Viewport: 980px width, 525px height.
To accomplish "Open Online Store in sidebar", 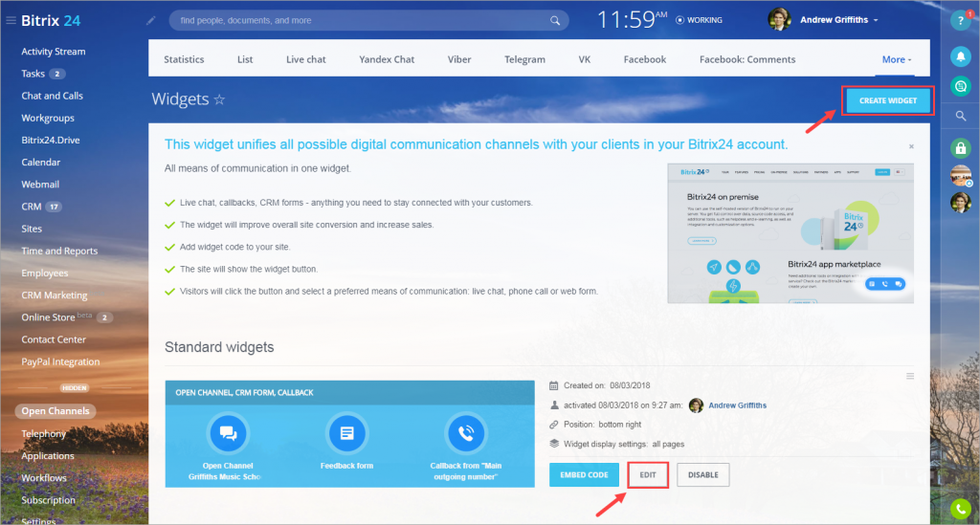I will [x=48, y=317].
